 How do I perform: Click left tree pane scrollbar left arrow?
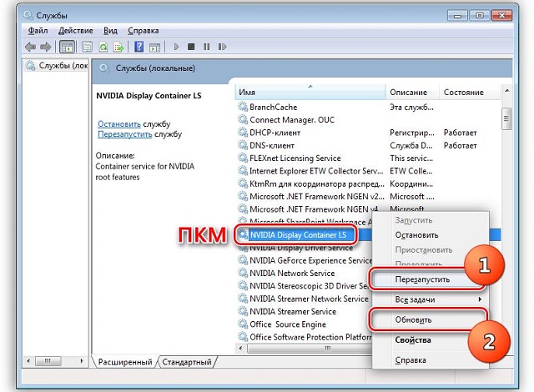(28, 360)
